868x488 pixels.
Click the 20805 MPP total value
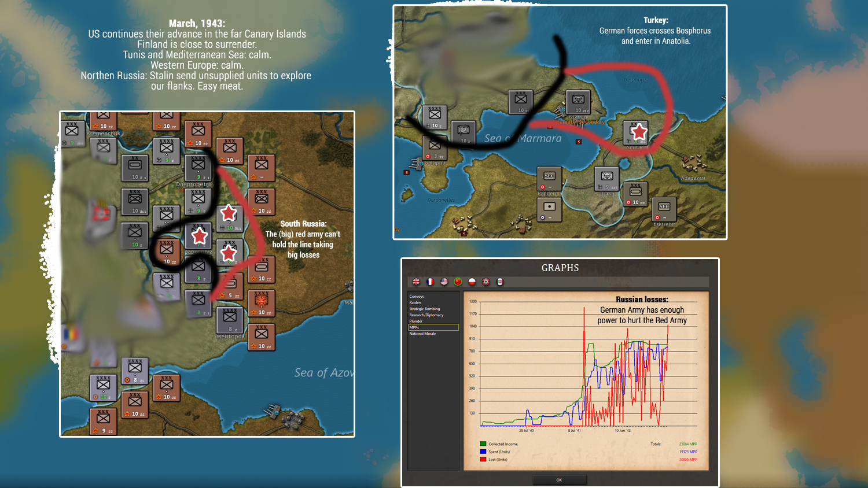pos(688,460)
